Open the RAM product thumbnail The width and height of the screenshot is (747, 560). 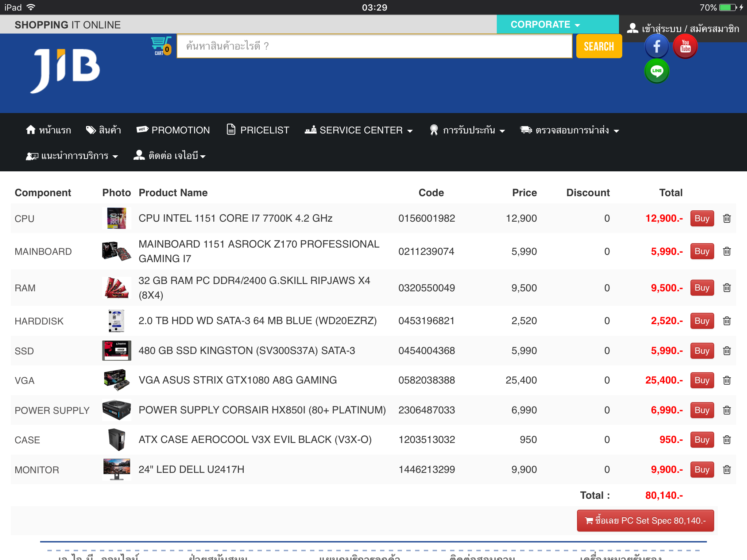click(x=117, y=288)
